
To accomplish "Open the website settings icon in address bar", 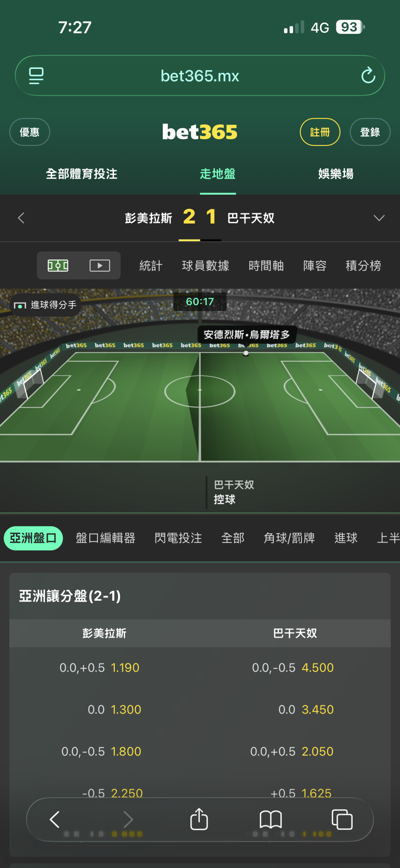I will pos(36,76).
